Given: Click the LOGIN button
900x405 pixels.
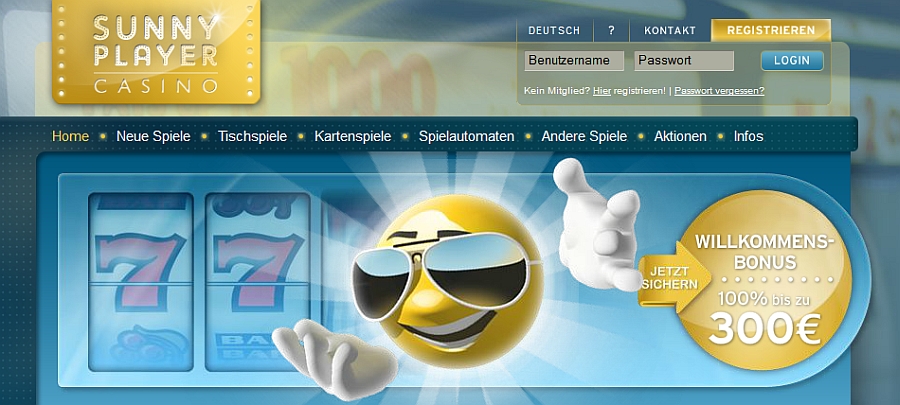Looking at the screenshot, I should pyautogui.click(x=792, y=60).
